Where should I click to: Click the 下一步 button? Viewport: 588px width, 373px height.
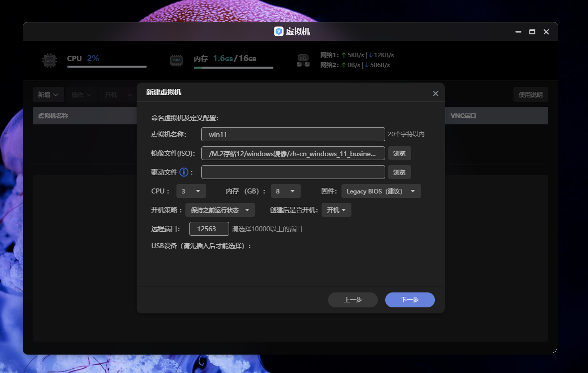(410, 299)
